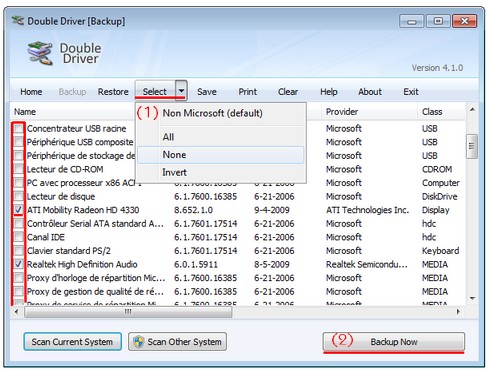Screen dimensions: 488x370
Task: Uncheck the ATI Mobility Radeon HD 4330 checkbox
Action: (19, 210)
